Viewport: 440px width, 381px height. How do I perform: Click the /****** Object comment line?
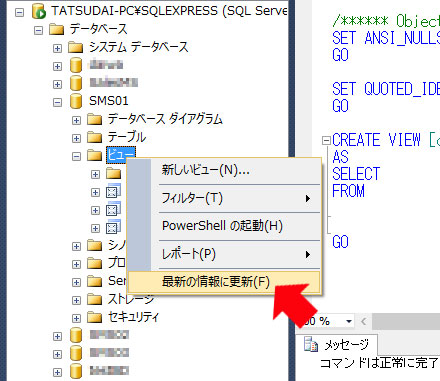pyautogui.click(x=386, y=21)
